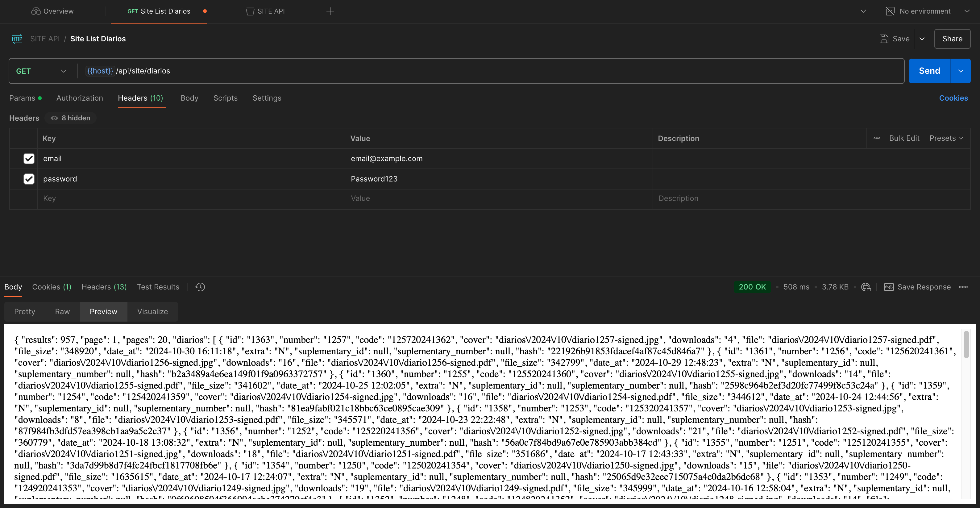Uncheck the password header checkbox

(x=29, y=179)
